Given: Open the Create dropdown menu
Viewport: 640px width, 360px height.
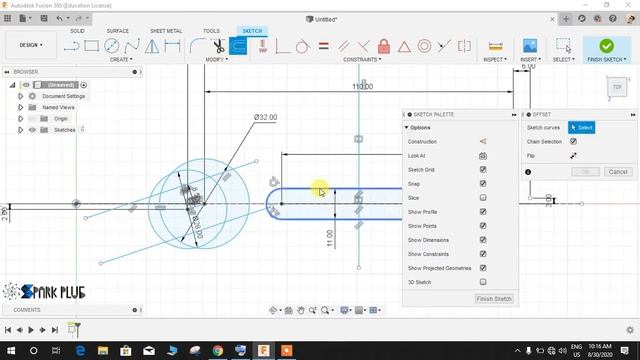Looking at the screenshot, I should pos(121,60).
